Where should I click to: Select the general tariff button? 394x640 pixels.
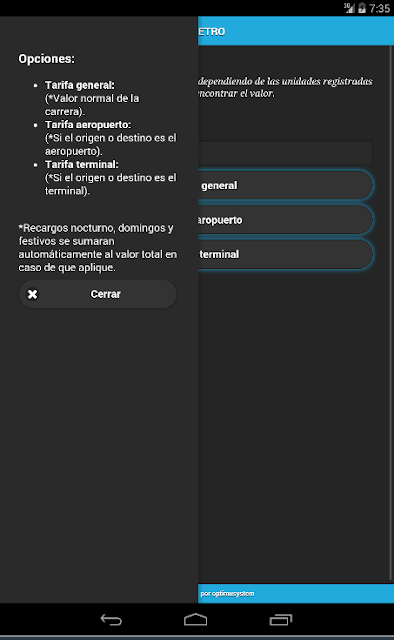click(285, 185)
